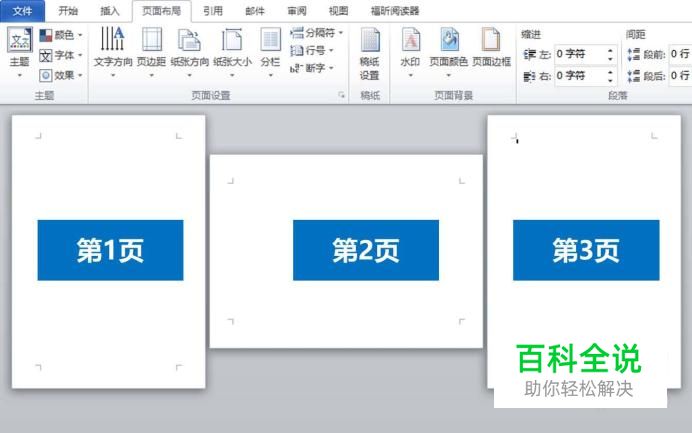Open theme 字体 fonts menu
The image size is (692, 433).
[x=61, y=55]
